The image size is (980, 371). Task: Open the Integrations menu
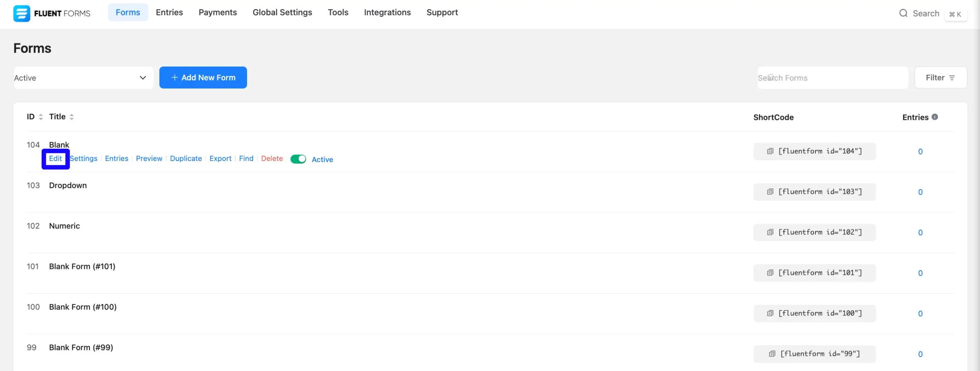click(x=387, y=12)
